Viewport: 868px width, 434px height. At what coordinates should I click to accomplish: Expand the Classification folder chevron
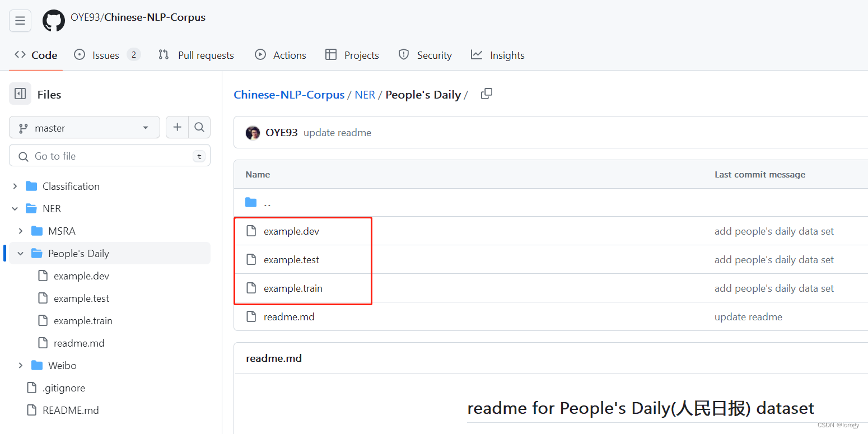(15, 186)
